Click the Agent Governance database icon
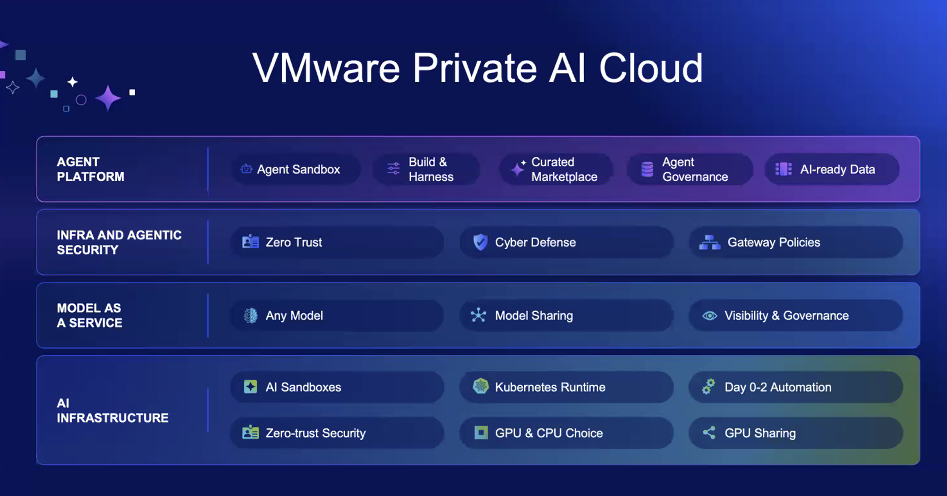The height and width of the screenshot is (496, 947). 647,169
